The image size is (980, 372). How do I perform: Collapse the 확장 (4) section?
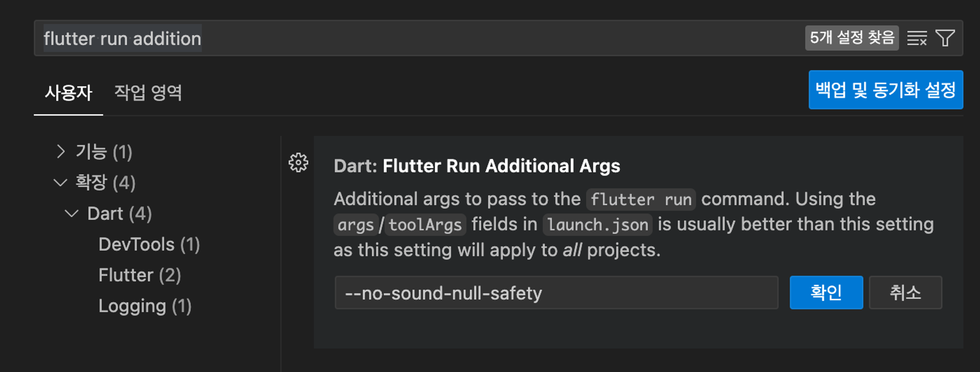[60, 183]
